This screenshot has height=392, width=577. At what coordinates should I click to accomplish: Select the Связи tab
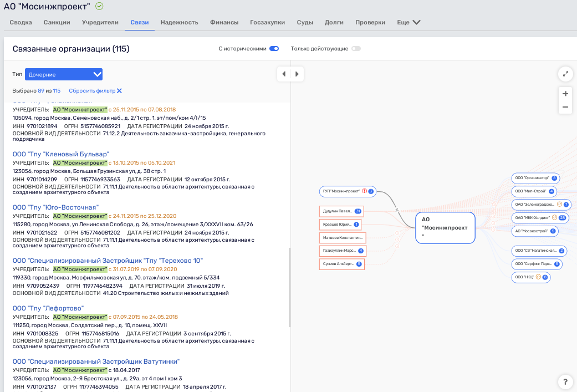click(140, 22)
